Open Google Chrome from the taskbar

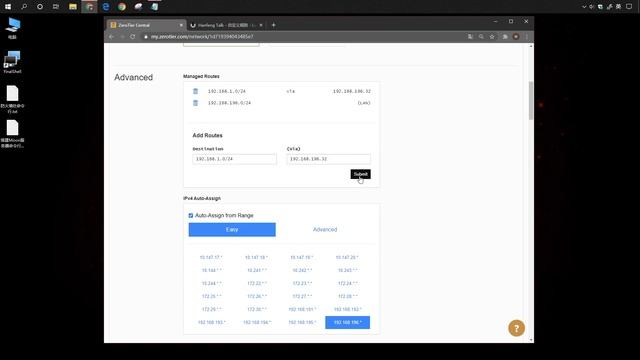tap(122, 7)
